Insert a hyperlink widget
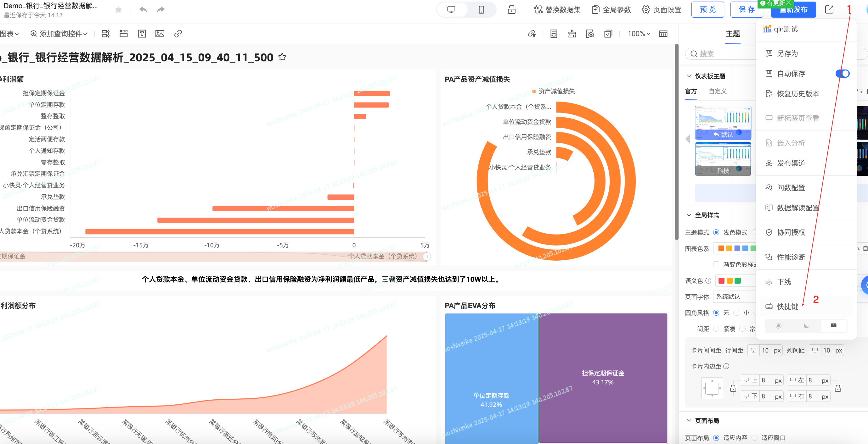868x444 pixels. coord(178,34)
